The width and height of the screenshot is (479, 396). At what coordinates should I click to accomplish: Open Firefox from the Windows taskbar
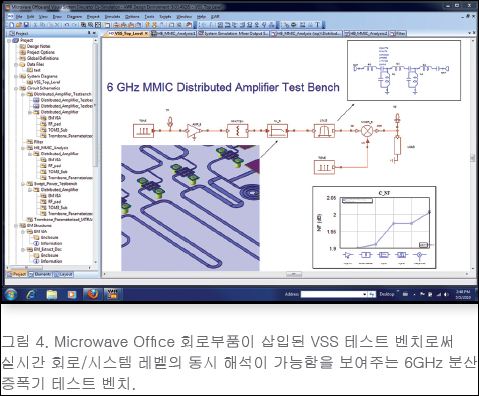(x=93, y=294)
